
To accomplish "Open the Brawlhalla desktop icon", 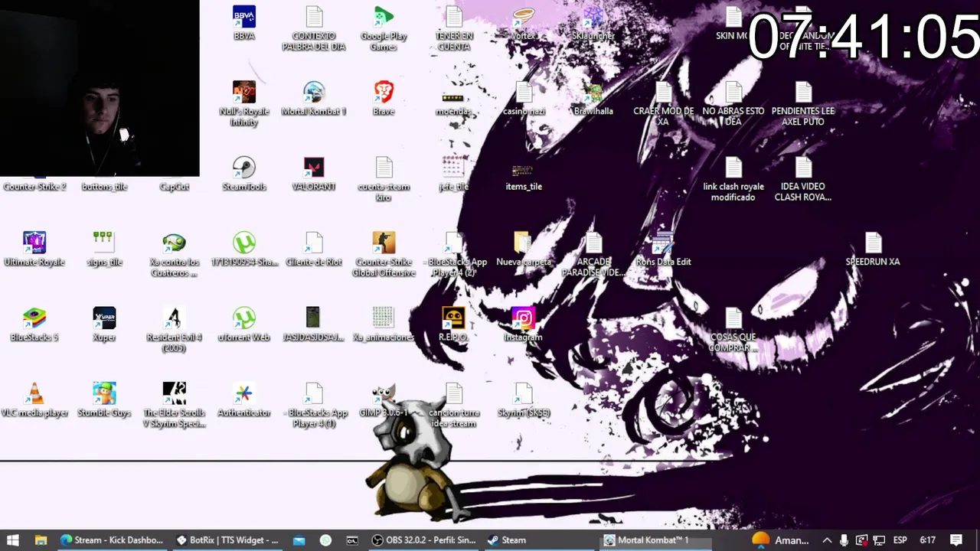I will (593, 99).
